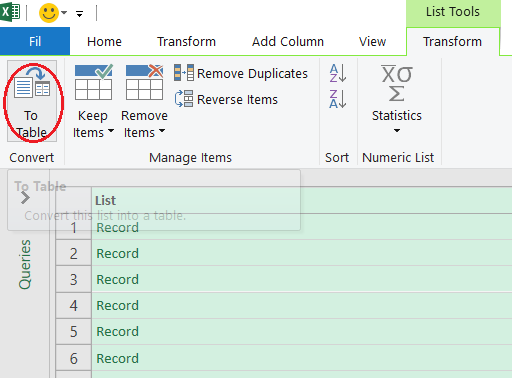This screenshot has width=512, height=378.
Task: Select row number 5
Action: point(74,332)
